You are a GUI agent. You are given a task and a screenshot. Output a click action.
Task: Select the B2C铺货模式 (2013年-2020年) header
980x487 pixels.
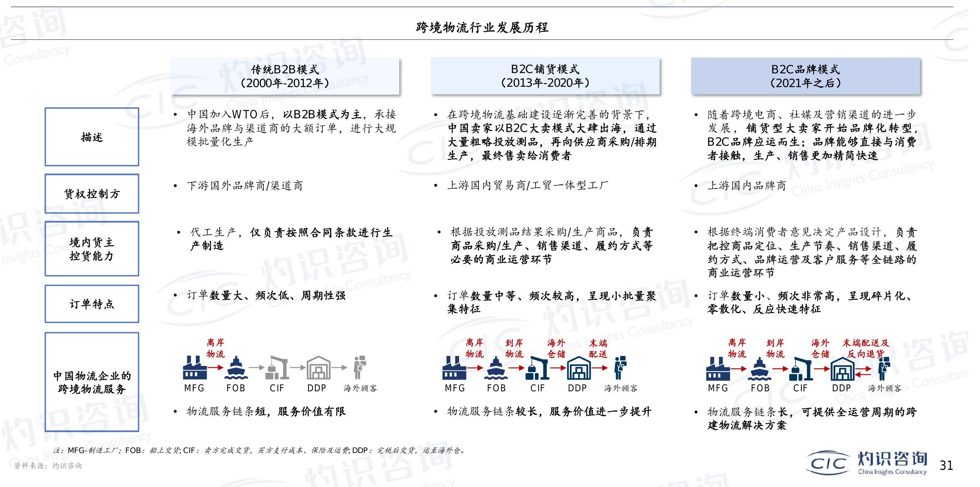tap(545, 76)
